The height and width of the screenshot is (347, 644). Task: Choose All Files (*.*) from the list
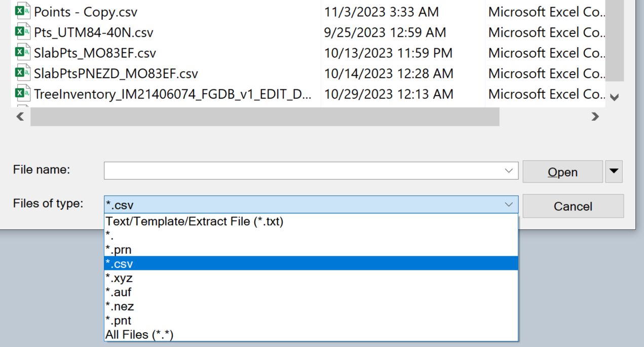coord(139,335)
